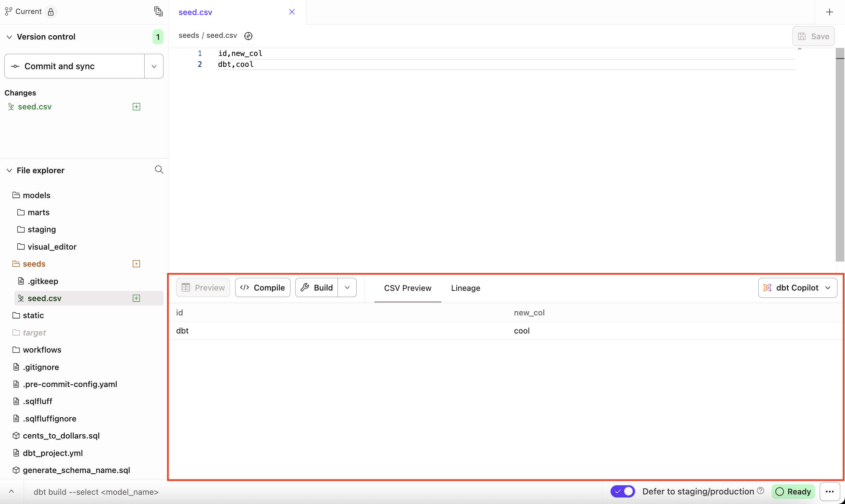Run Compile on the seed file
Screen dimensions: 845x504
262,287
